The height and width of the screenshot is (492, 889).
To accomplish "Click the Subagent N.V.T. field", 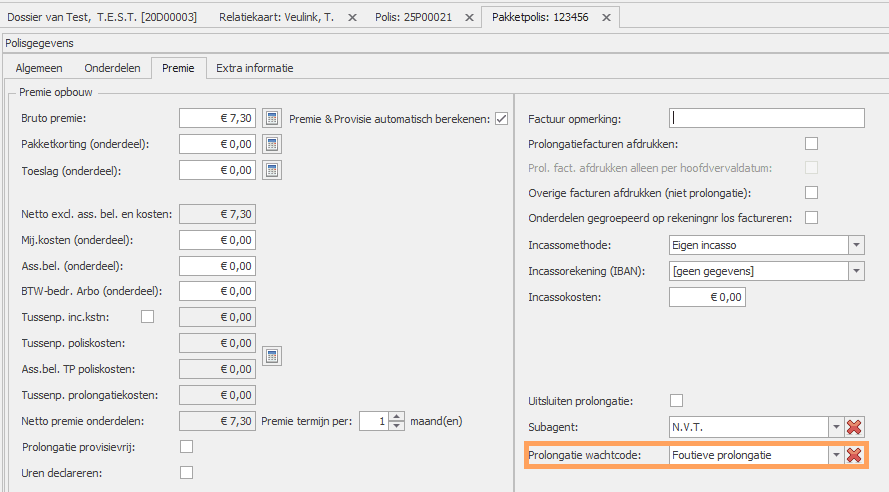I will click(748, 427).
